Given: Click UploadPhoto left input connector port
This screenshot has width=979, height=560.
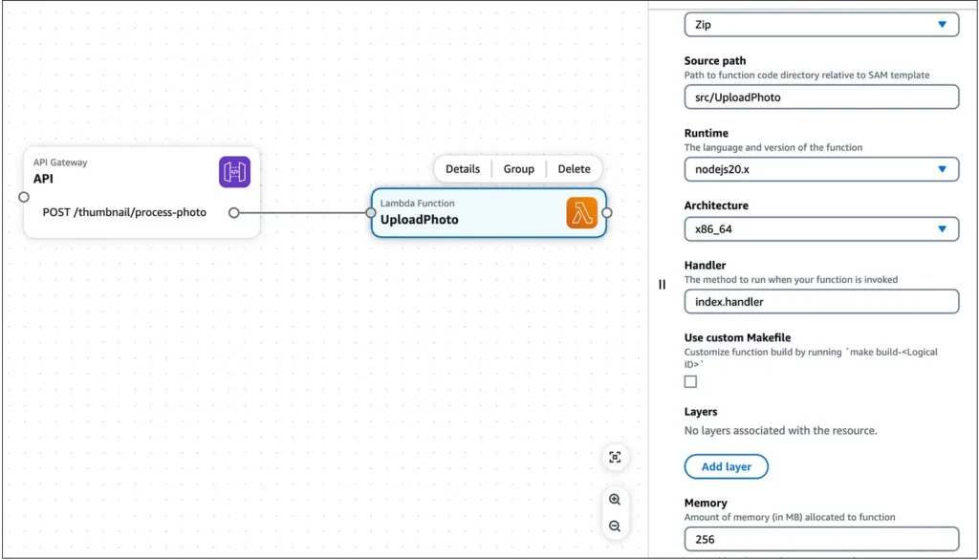Looking at the screenshot, I should pos(371,213).
